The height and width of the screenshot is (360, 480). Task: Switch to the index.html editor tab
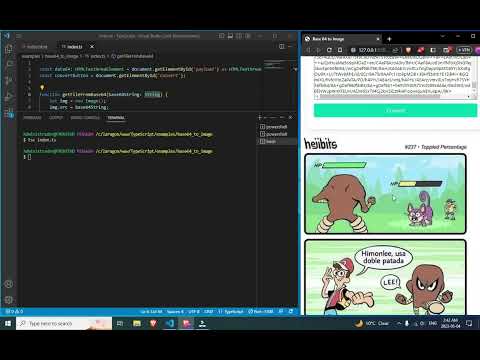35,47
